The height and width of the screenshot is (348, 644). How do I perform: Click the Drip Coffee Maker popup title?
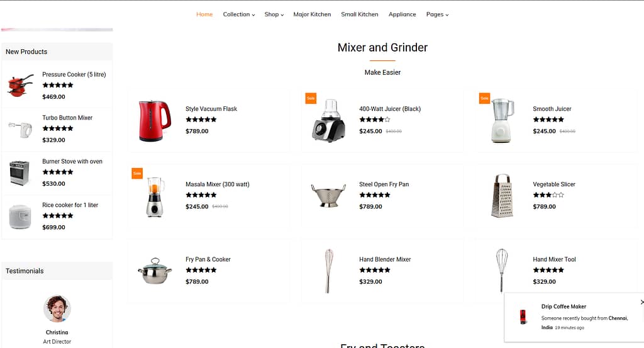coord(563,306)
